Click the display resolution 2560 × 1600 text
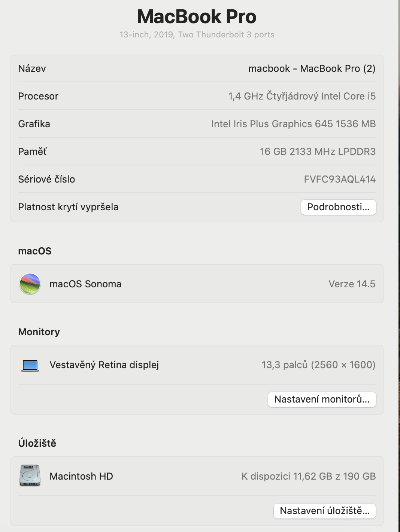Screen dimensions: 400x532 [343, 365]
